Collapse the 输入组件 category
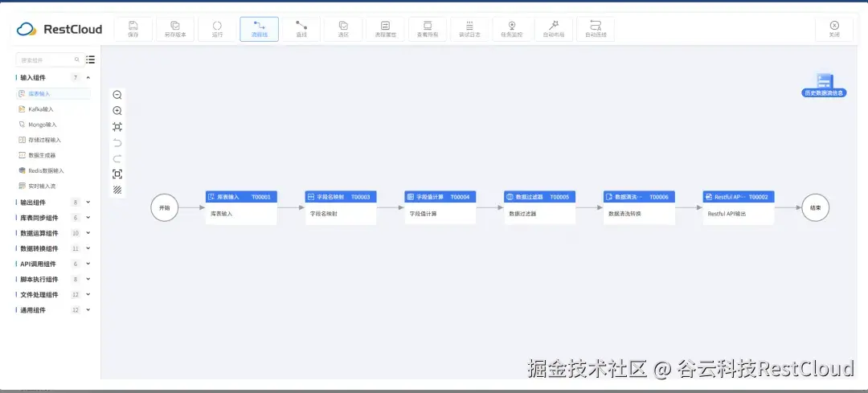 point(88,77)
